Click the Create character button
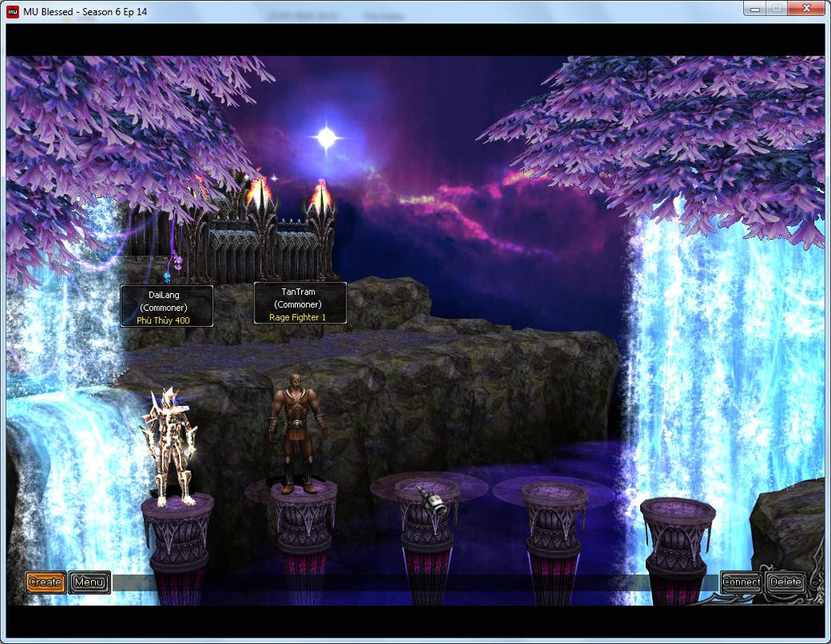This screenshot has width=831, height=644. pos(46,582)
